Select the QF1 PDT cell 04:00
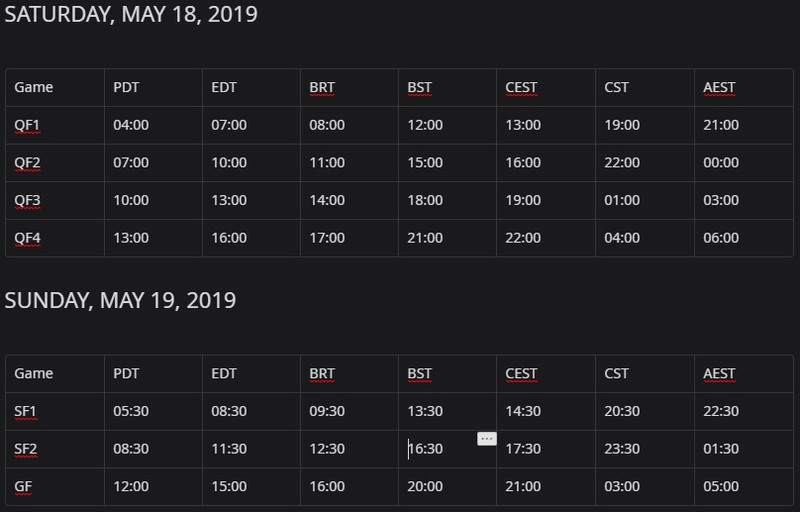Screen dimensions: 800x512 coord(153,125)
